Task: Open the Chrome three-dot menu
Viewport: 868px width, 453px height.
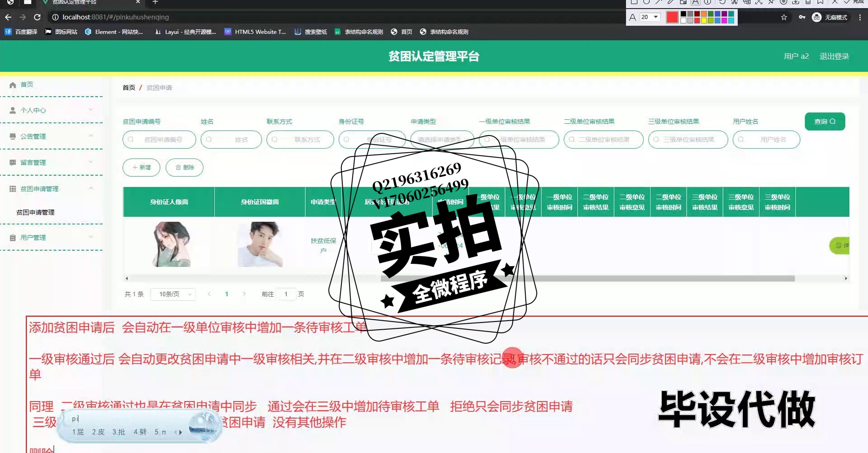Action: (x=860, y=17)
